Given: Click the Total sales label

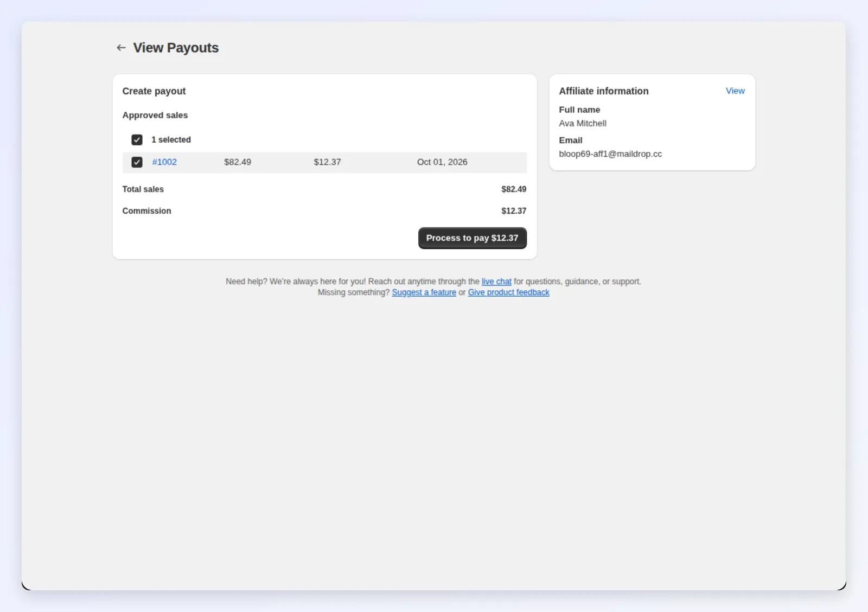Looking at the screenshot, I should tap(143, 189).
